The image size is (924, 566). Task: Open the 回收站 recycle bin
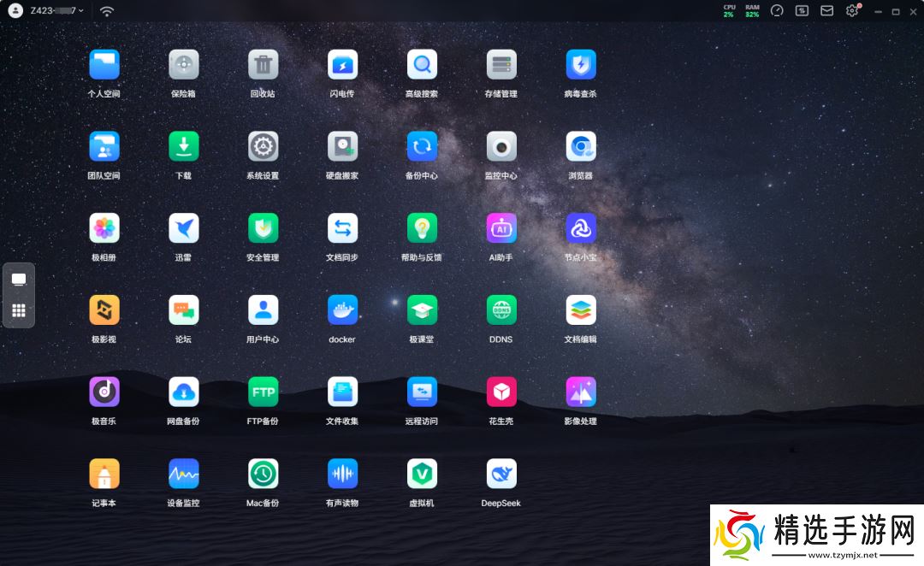point(263,65)
